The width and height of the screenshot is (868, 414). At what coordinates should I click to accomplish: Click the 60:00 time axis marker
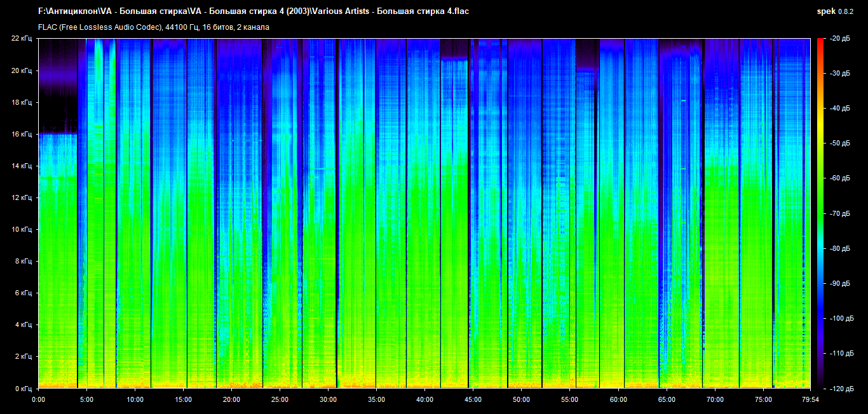(x=618, y=399)
